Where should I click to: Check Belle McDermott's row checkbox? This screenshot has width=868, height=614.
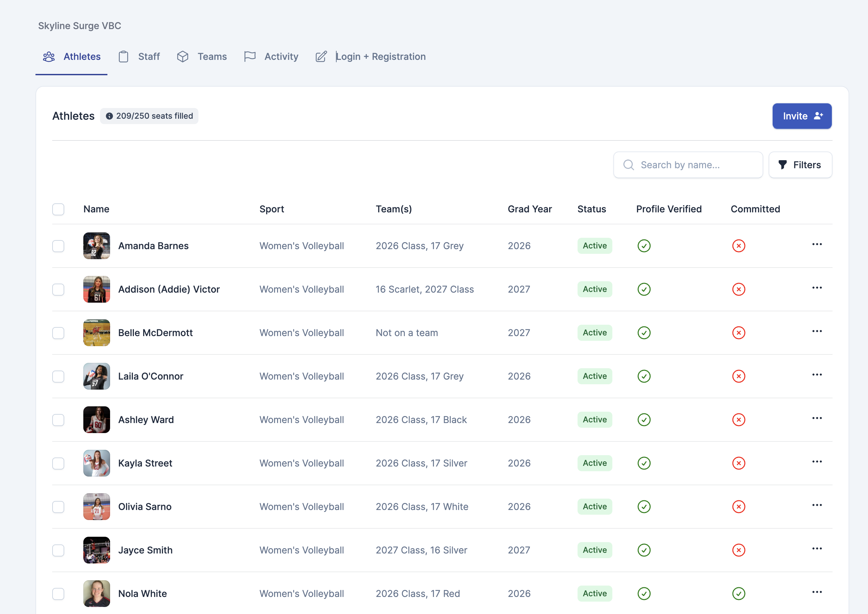pyautogui.click(x=58, y=333)
